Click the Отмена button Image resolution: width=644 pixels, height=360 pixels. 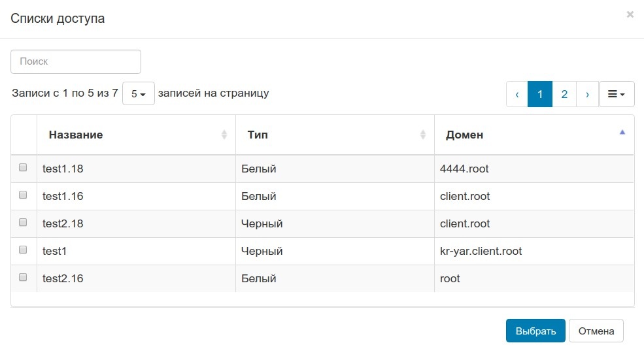[596, 331]
